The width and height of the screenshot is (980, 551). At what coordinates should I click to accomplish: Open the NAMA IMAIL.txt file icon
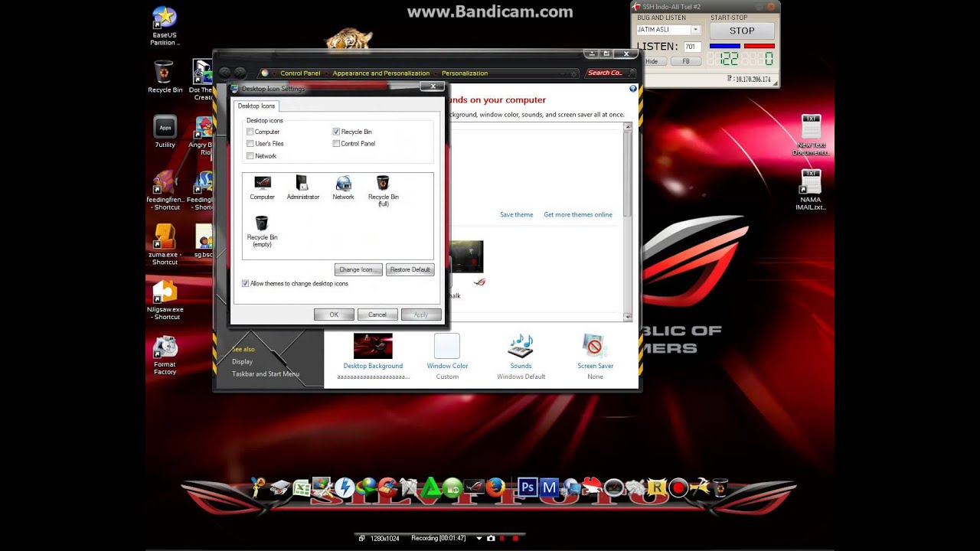click(811, 190)
